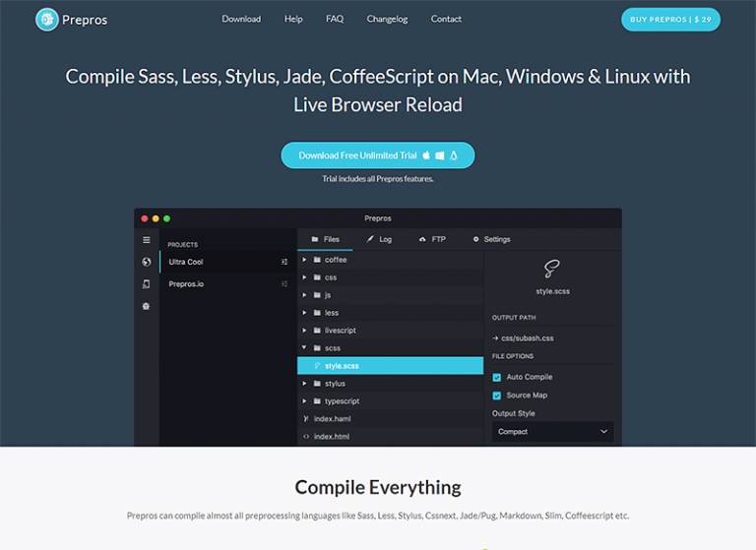
Task: Click the globe icon in sidebar
Action: (147, 262)
